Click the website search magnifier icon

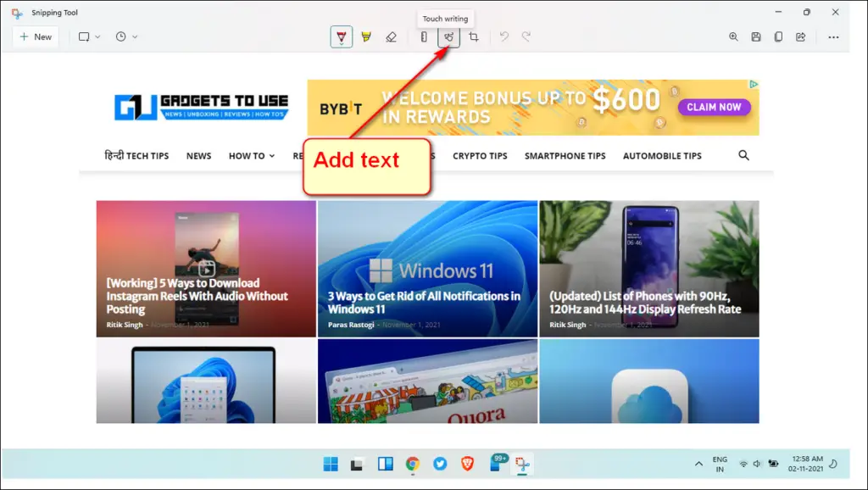click(x=743, y=156)
